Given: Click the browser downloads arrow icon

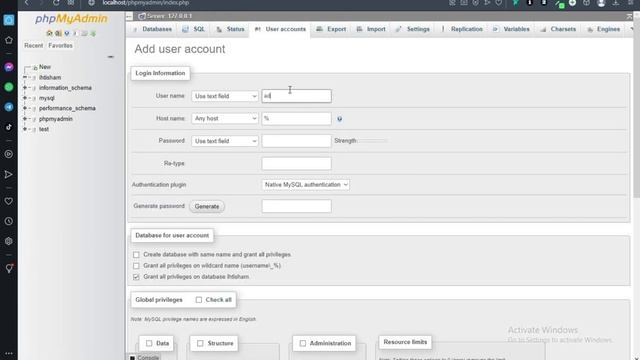Looking at the screenshot, I should [616, 3].
